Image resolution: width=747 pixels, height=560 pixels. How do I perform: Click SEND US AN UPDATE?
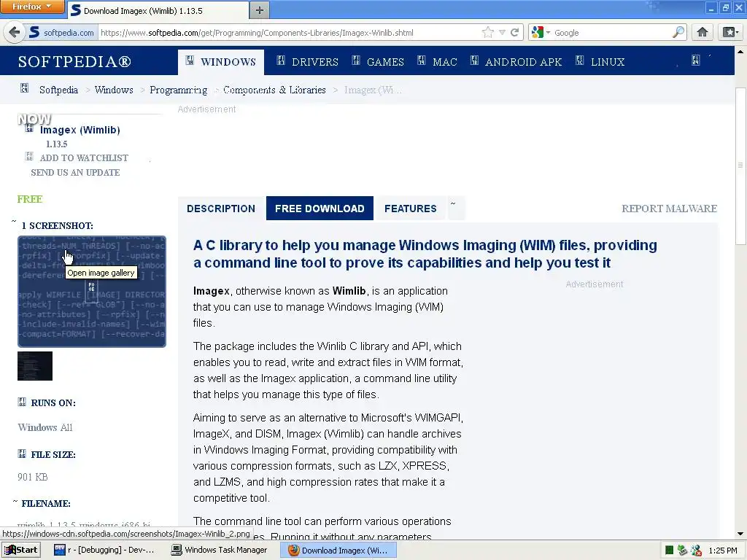[x=75, y=172]
